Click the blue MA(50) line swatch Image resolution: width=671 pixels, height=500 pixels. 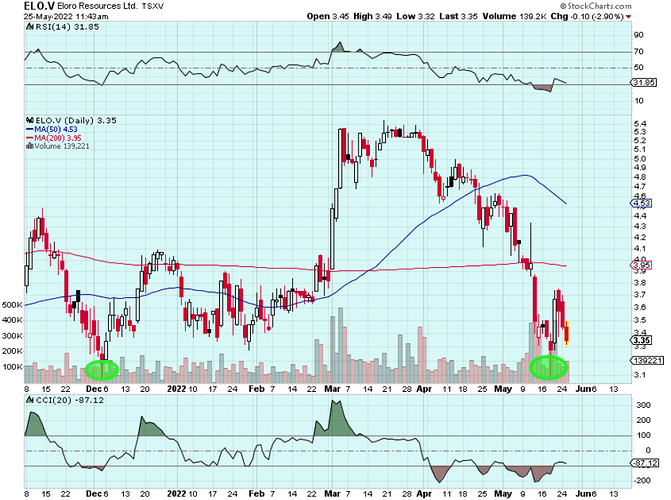30,129
